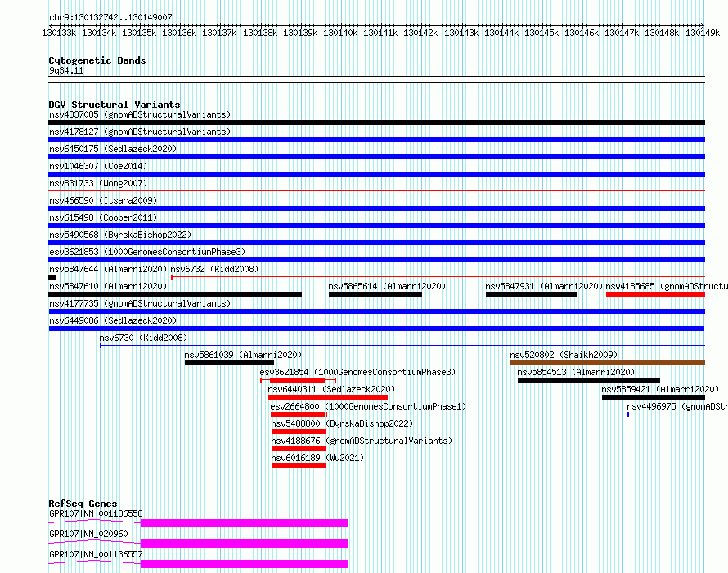Click the blue line under nsv6730
Viewport: 728px width, 573px height.
pyautogui.click(x=402, y=346)
